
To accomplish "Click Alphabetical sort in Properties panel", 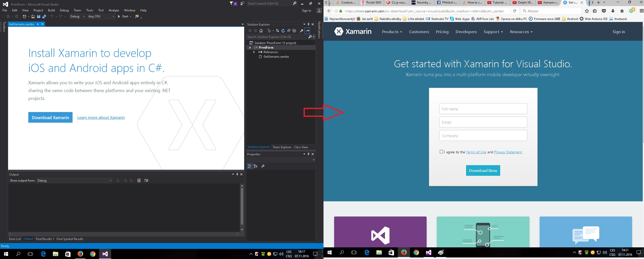I will click(x=256, y=166).
